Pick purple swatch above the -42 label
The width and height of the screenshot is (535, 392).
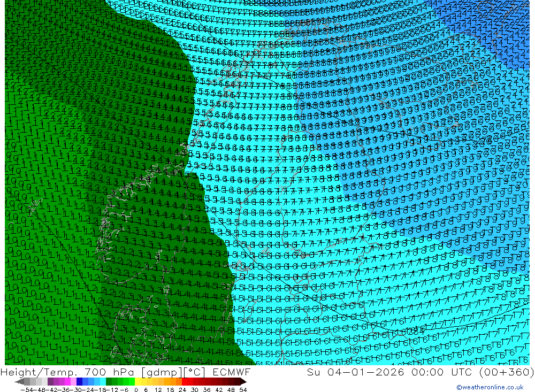point(50,382)
